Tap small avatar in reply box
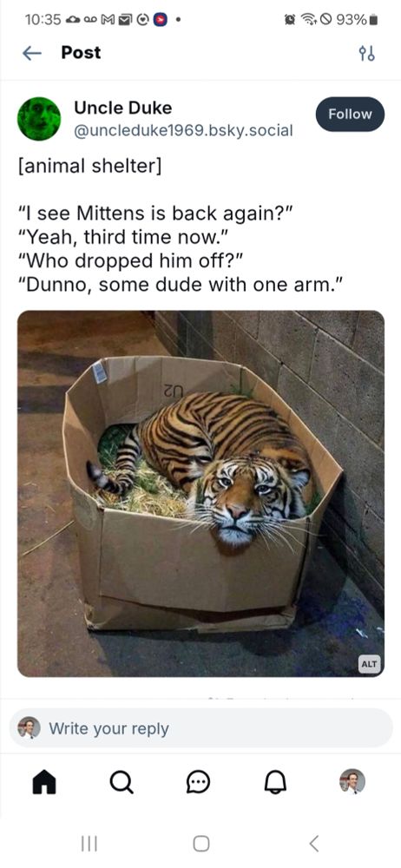The height and width of the screenshot is (868, 401). (x=29, y=728)
